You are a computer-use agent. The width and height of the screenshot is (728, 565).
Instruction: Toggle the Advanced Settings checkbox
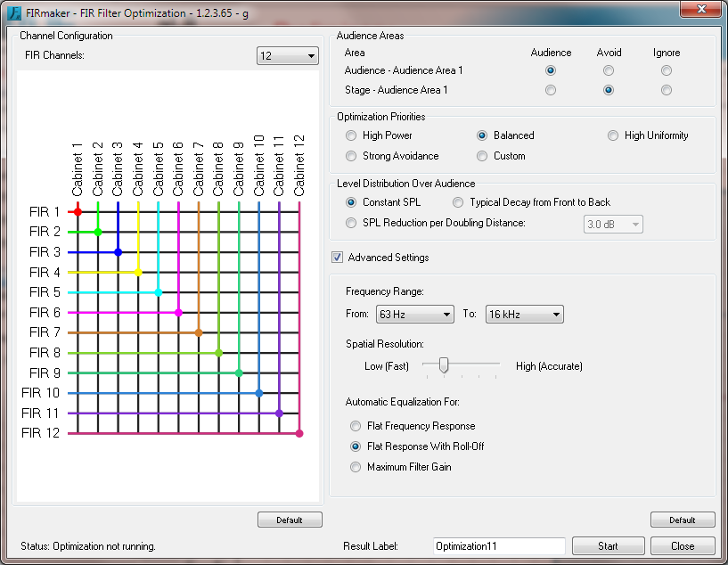[337, 258]
